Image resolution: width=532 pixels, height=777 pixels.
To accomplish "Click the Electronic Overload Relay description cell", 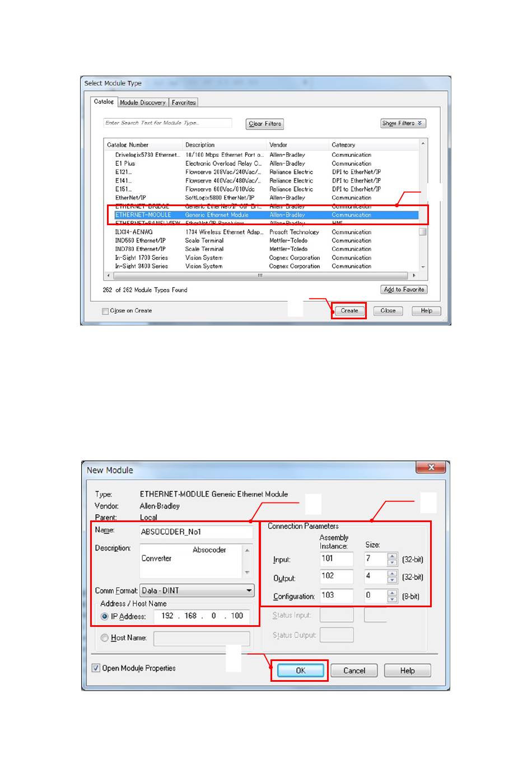I will (x=223, y=164).
